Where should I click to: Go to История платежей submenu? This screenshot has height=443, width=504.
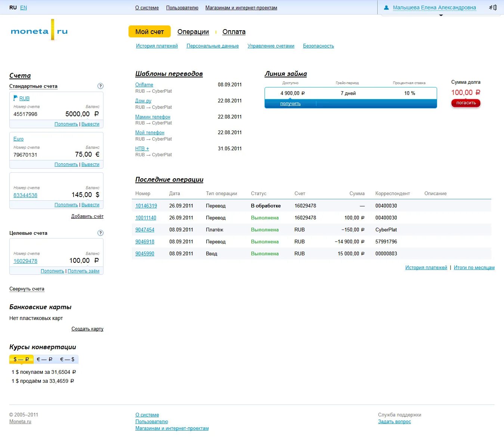coord(157,46)
